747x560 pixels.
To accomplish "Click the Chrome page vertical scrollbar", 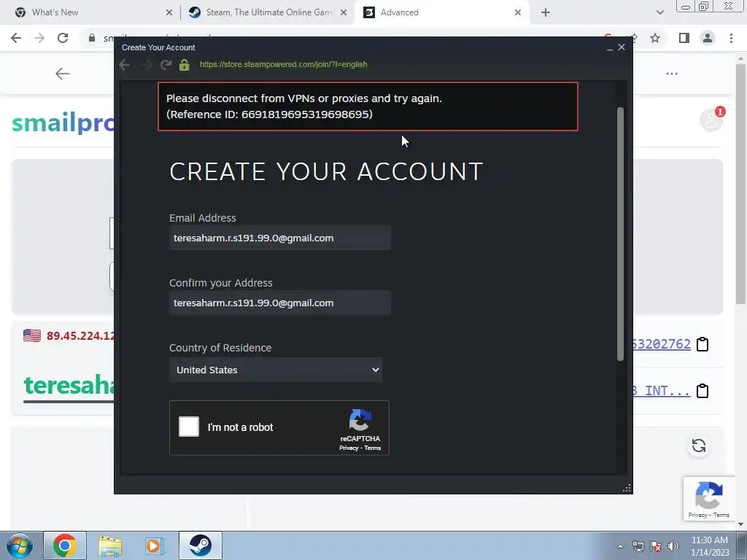I will click(x=740, y=183).
